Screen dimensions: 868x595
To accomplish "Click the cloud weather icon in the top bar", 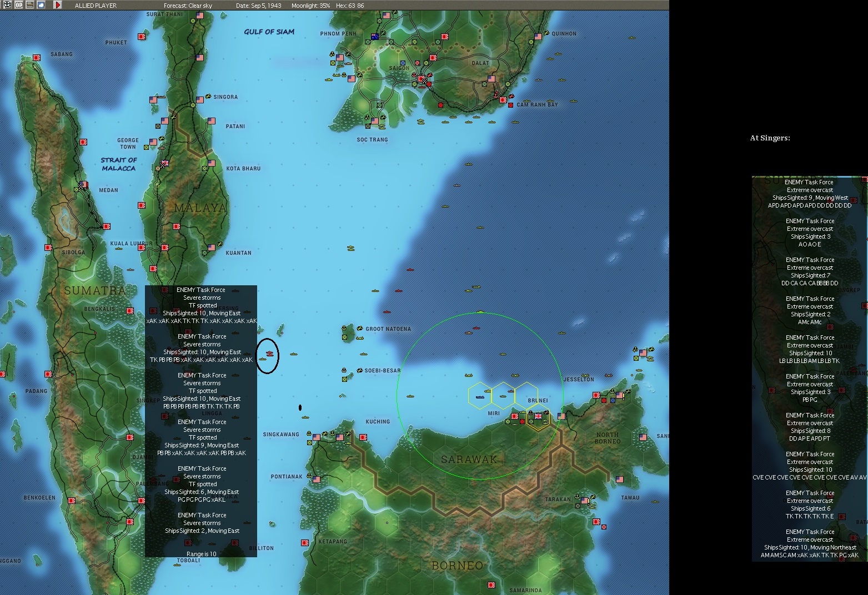I will [41, 5].
